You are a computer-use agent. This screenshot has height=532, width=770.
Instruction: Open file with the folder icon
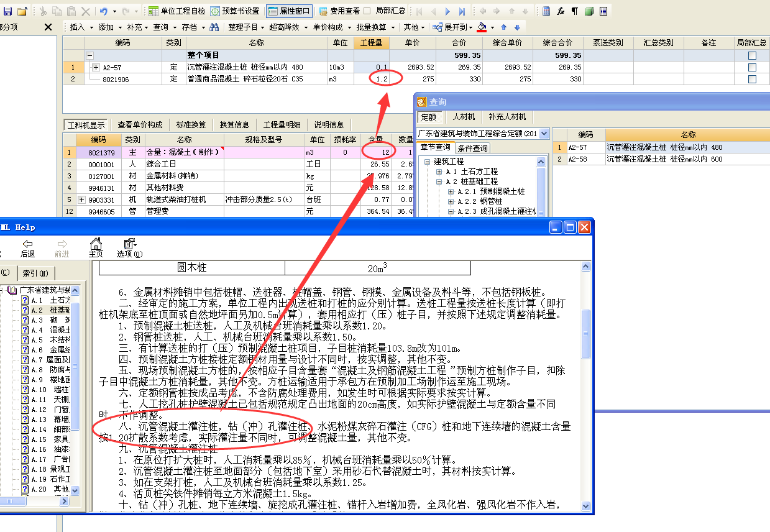pyautogui.click(x=22, y=11)
